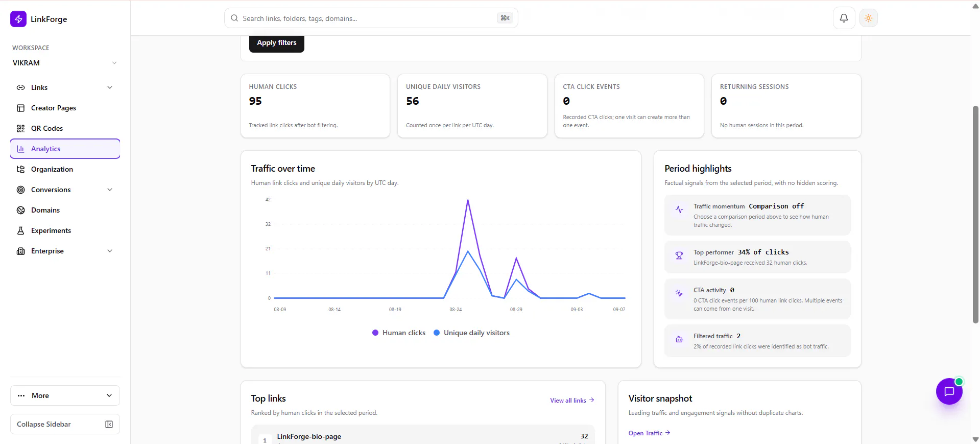Open the LinkForge-bio-page top link row
The image size is (980, 444).
coord(423,435)
